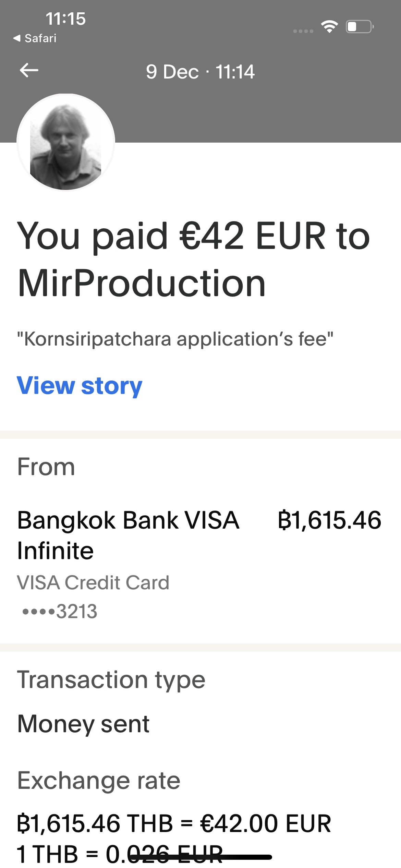The image size is (401, 868).
Task: Tap the home indicator bar at bottom
Action: pos(200,857)
